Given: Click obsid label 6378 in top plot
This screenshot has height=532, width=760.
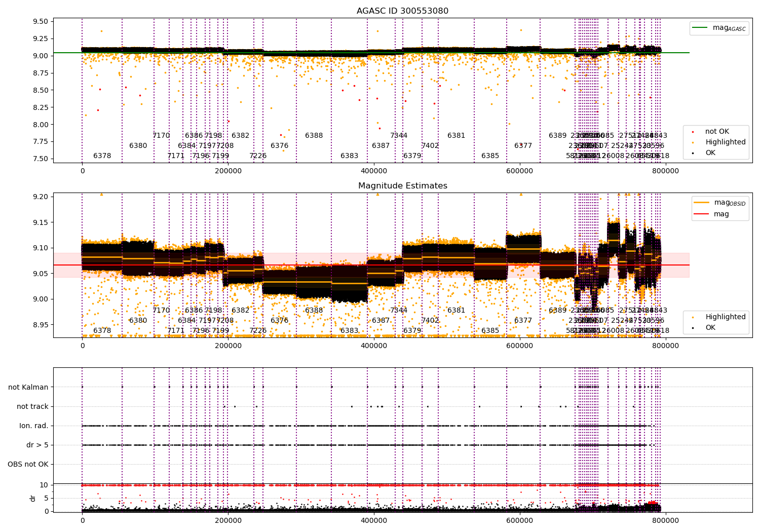Looking at the screenshot, I should point(102,156).
